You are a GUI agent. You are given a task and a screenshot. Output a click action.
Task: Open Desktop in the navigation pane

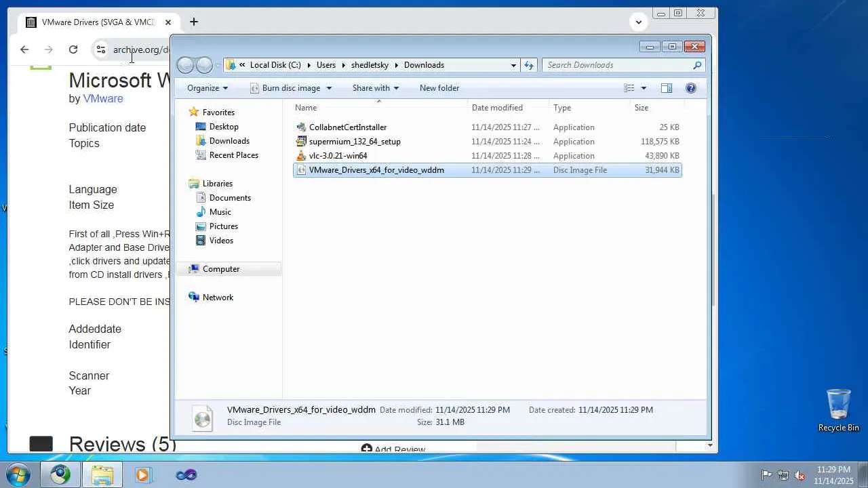coord(224,127)
